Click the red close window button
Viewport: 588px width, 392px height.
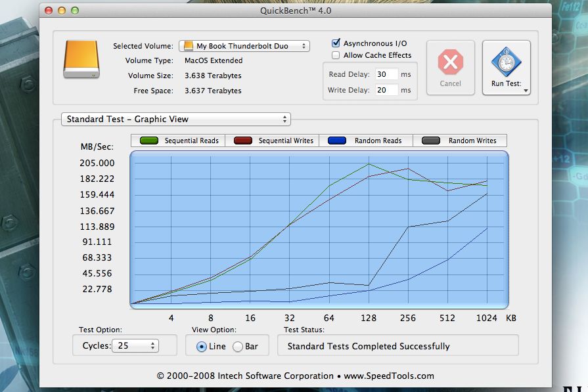tap(49, 11)
